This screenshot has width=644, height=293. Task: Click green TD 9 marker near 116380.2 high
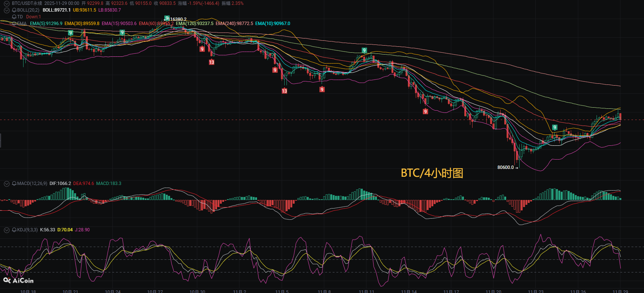click(167, 18)
